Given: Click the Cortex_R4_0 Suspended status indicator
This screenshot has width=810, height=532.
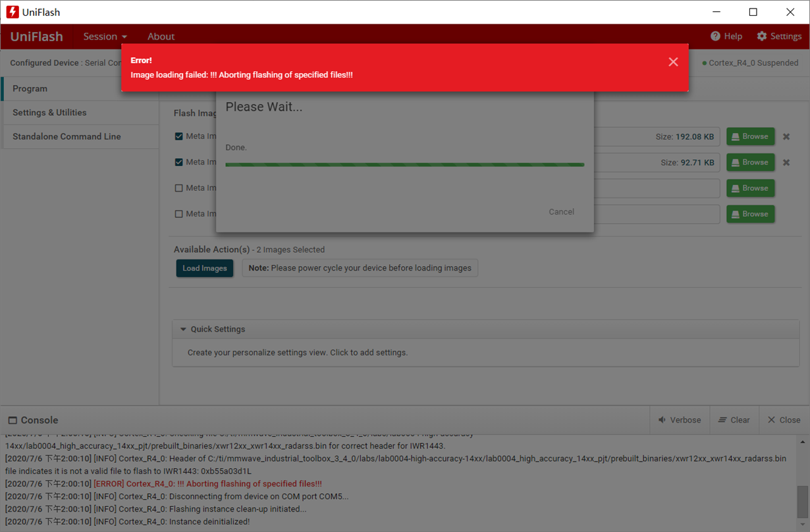Looking at the screenshot, I should [750, 63].
